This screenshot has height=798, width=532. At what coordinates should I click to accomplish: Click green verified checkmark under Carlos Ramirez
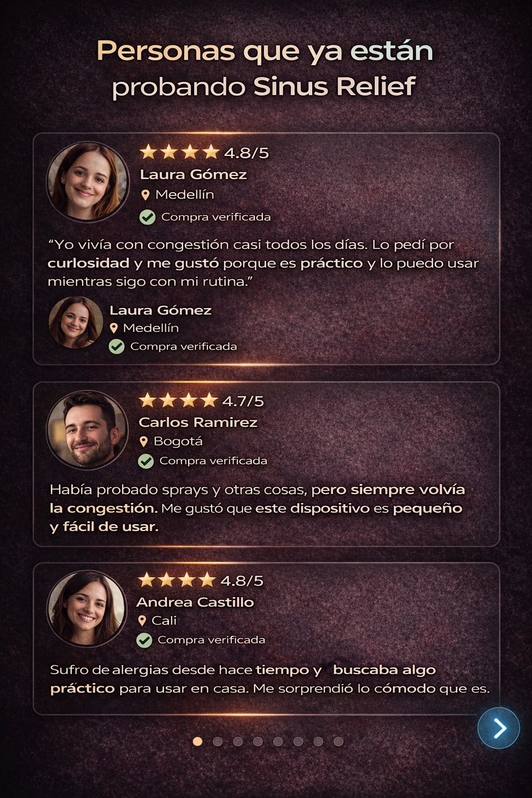[x=146, y=461]
